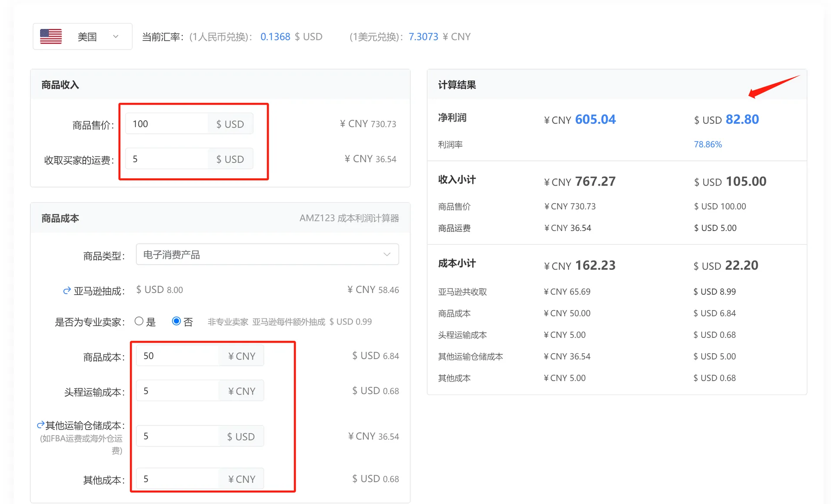The height and width of the screenshot is (504, 831).
Task: Click the exchange rate value 0.1368
Action: [275, 37]
